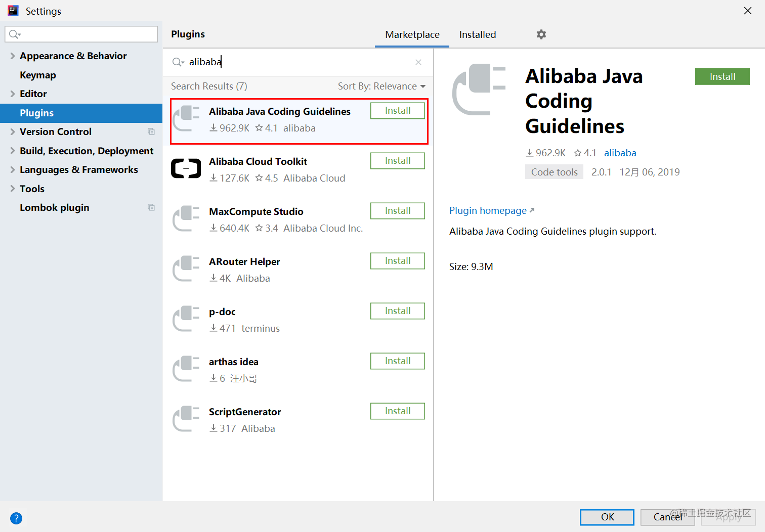Viewport: 765px width, 532px height.
Task: Expand Version Control tree node
Action: point(13,131)
